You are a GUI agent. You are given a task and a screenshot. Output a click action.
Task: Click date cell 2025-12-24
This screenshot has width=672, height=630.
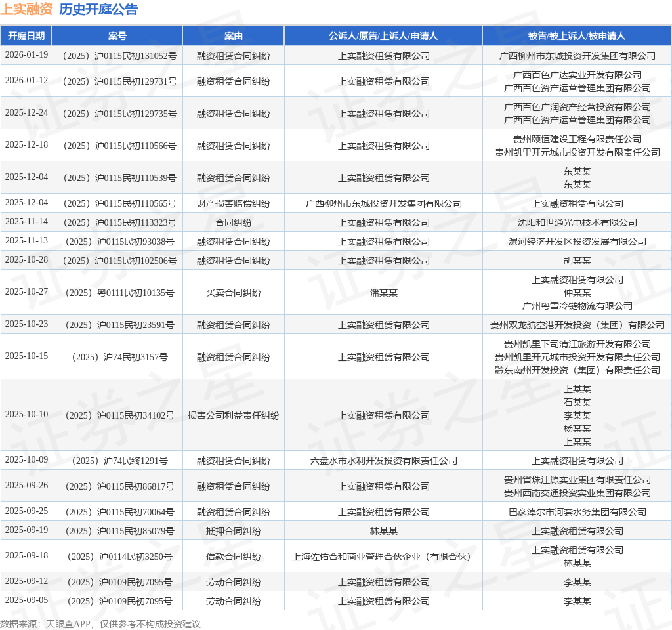pyautogui.click(x=26, y=112)
